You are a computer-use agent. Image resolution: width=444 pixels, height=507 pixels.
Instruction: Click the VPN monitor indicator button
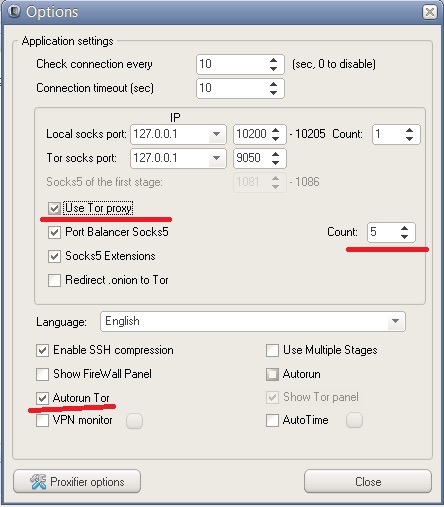(x=134, y=421)
